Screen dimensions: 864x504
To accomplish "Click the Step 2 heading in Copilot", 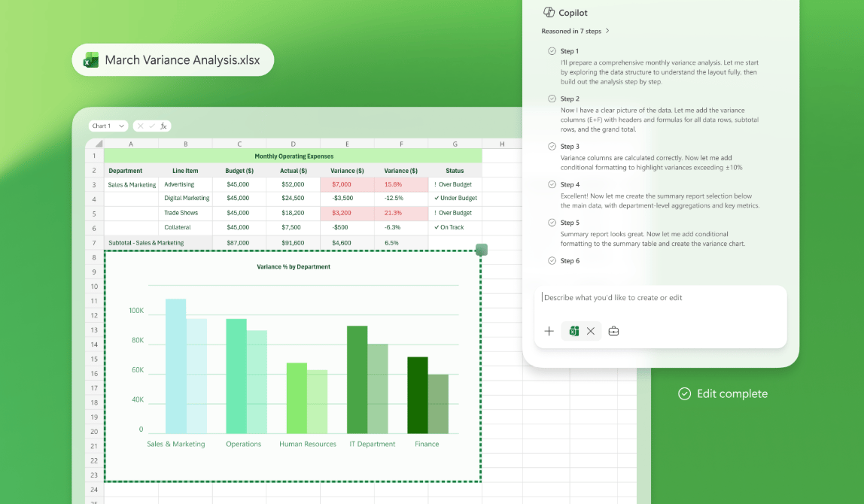I will coord(570,99).
